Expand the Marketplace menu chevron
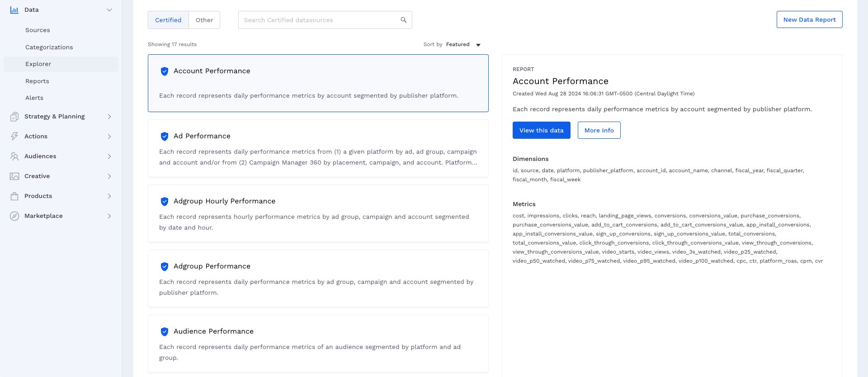Screen dimensions: 868x377 [x=109, y=216]
